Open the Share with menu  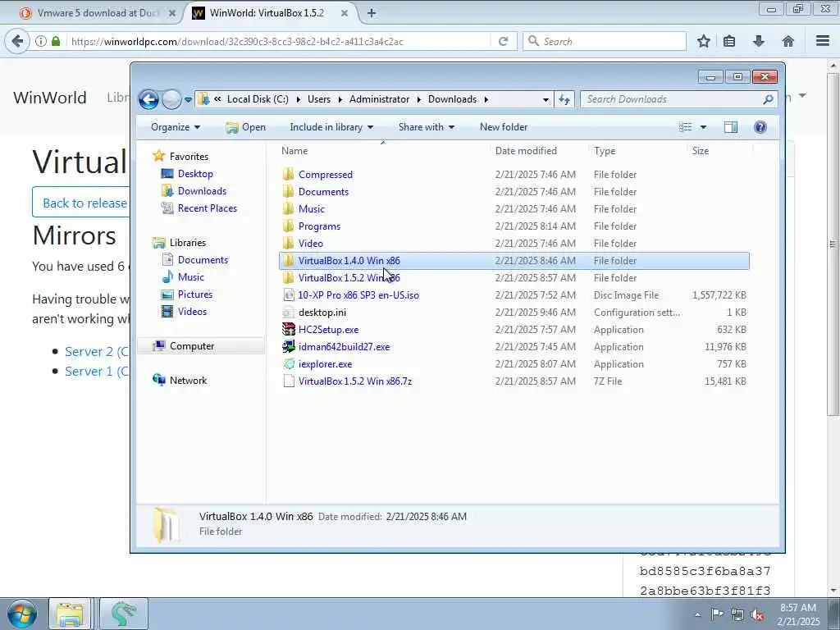point(427,127)
